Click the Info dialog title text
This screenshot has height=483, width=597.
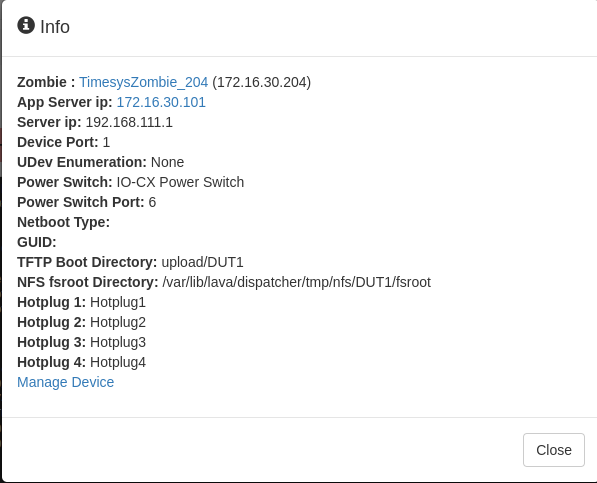pos(55,27)
